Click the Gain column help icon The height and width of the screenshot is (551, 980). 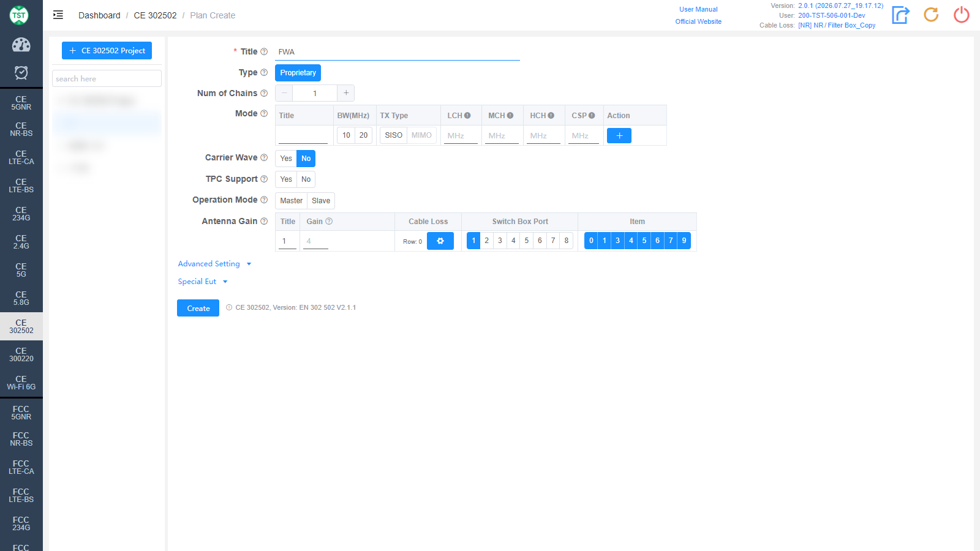(329, 221)
